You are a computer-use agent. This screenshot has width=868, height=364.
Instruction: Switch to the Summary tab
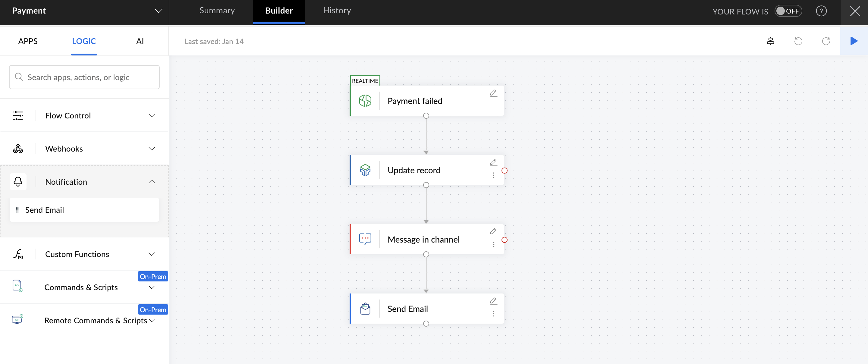[x=217, y=11]
